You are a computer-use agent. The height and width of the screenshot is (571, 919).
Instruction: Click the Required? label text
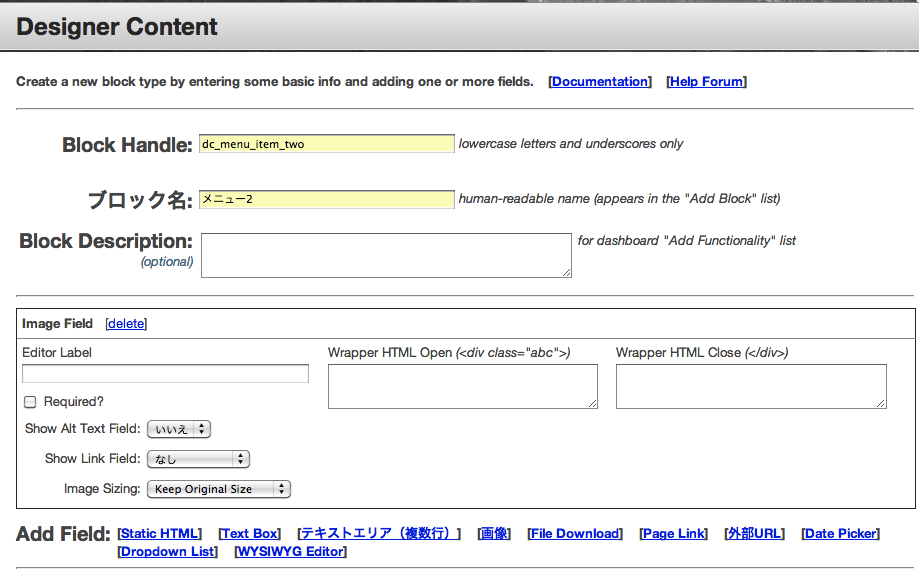point(74,402)
